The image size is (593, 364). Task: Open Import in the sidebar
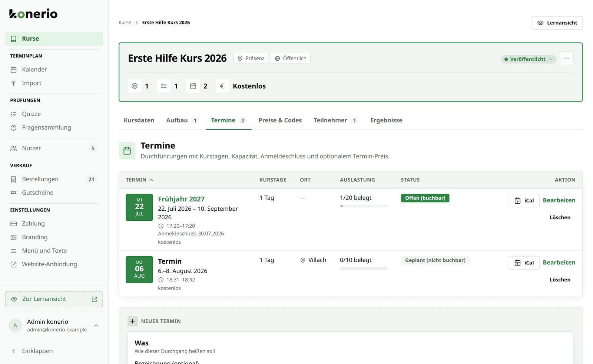pyautogui.click(x=54, y=83)
